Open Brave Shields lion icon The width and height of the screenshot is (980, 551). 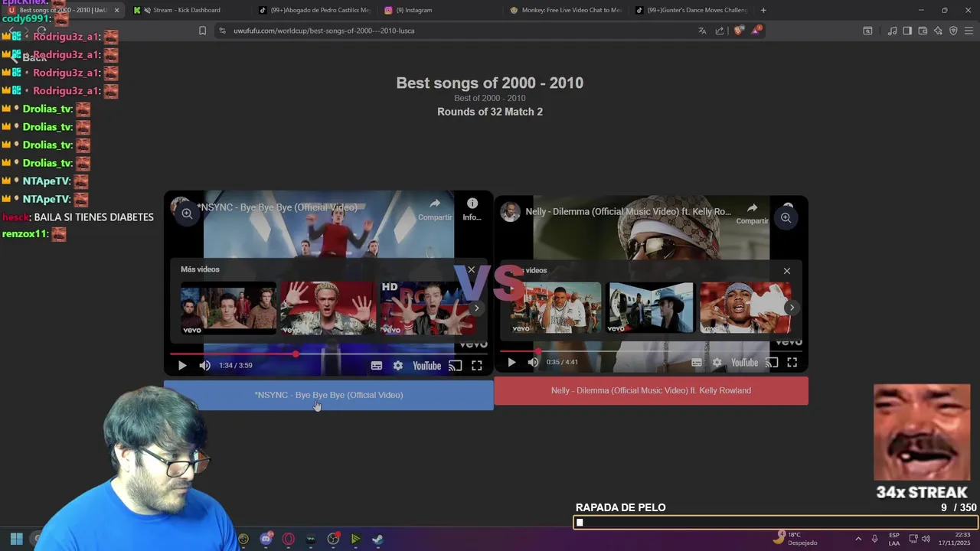738,31
